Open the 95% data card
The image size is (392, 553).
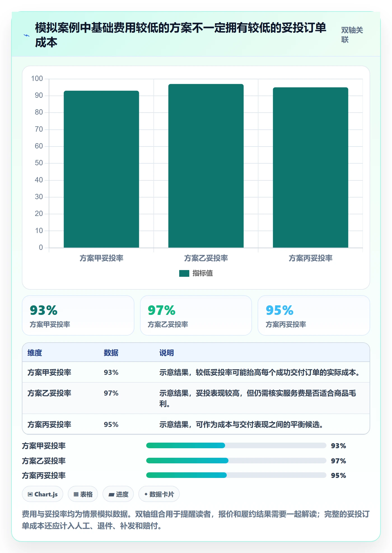click(314, 315)
